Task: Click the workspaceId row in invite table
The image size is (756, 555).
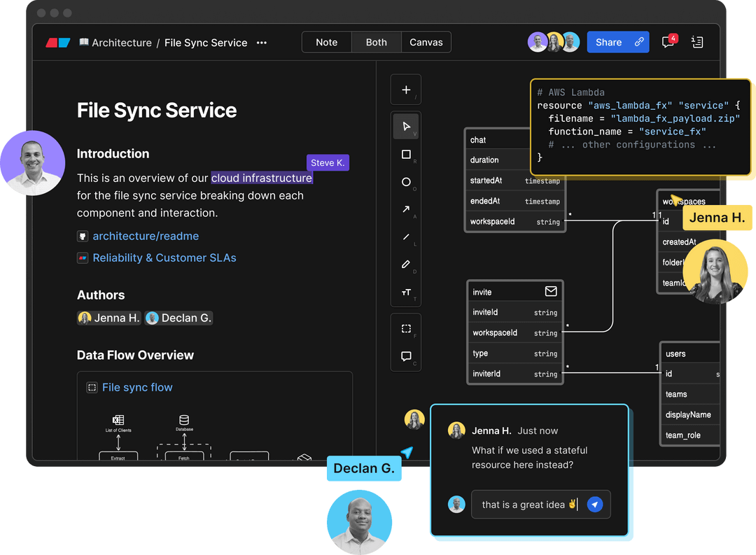Action: (515, 332)
